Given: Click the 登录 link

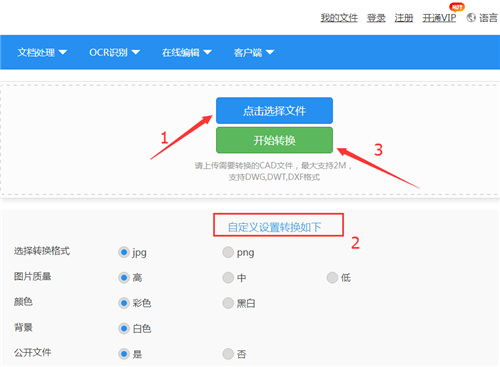Looking at the screenshot, I should (376, 18).
